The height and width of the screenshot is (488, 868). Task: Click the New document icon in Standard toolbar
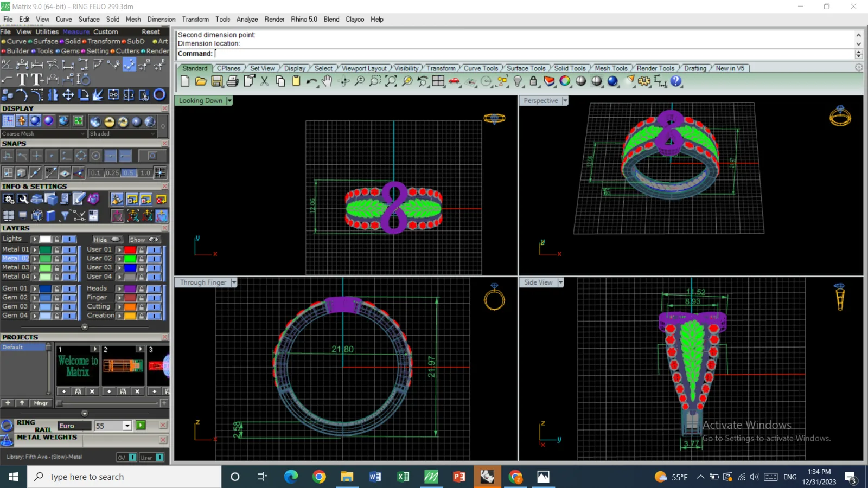tap(185, 81)
